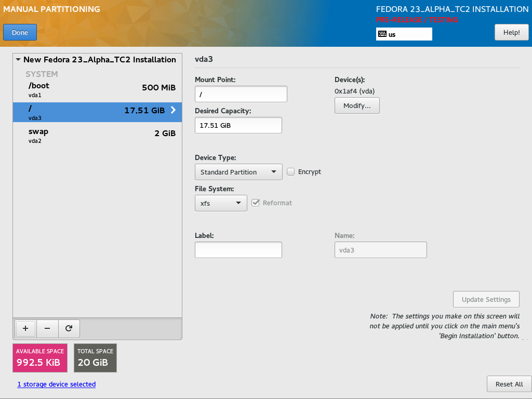Click the Reset All button
Screen dimensions: 532x399
pos(509,384)
